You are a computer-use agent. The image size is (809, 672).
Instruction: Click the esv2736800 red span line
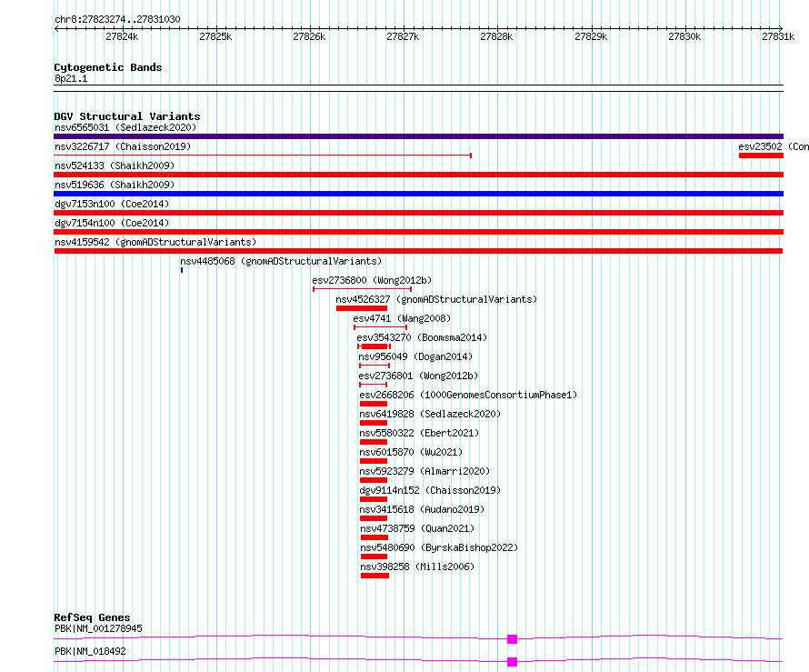tap(362, 289)
